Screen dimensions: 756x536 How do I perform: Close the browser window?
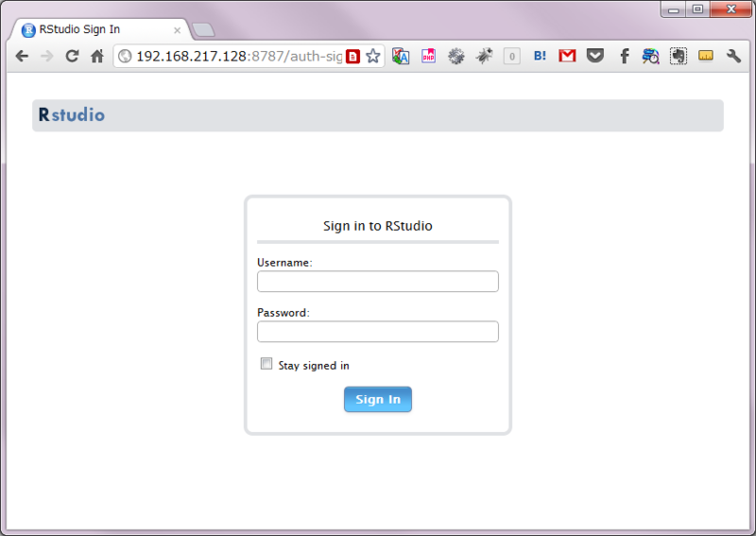(x=730, y=9)
